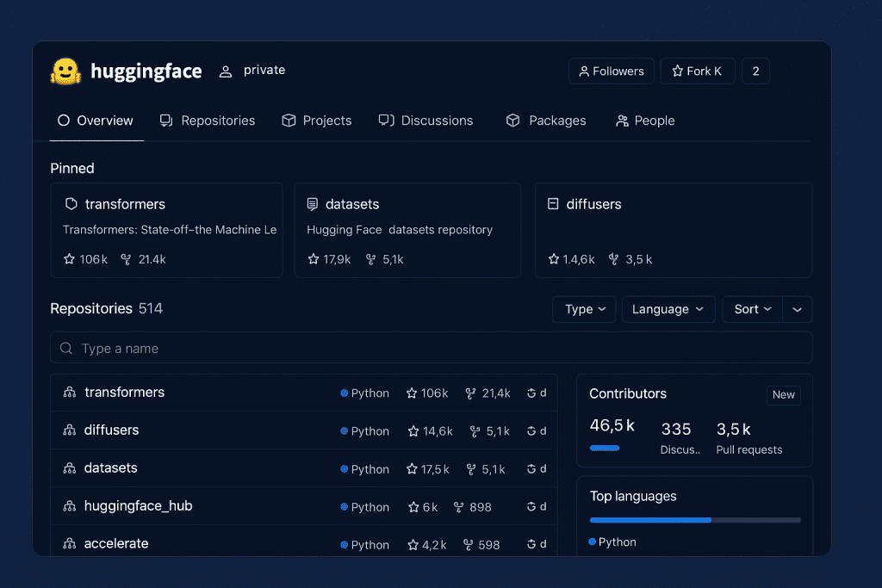Open the transformers repository list row
Viewport: 882px width, 588px height.
click(x=304, y=393)
